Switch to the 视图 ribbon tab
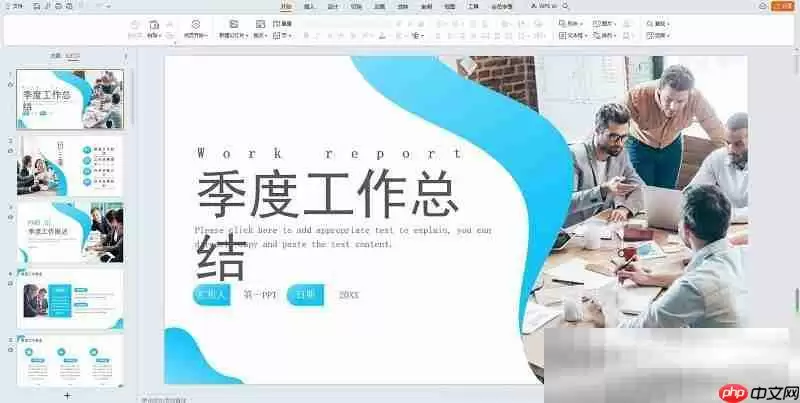The height and width of the screenshot is (403, 800). tap(449, 6)
